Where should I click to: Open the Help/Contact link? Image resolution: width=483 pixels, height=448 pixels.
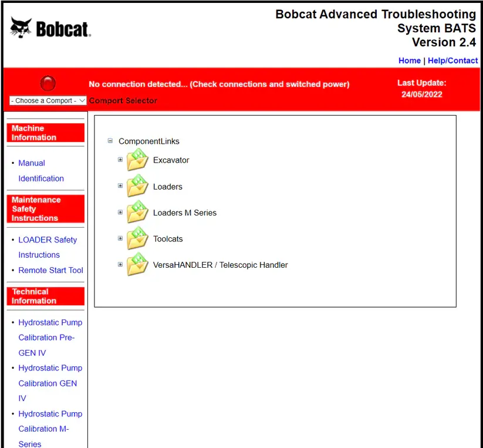click(452, 60)
